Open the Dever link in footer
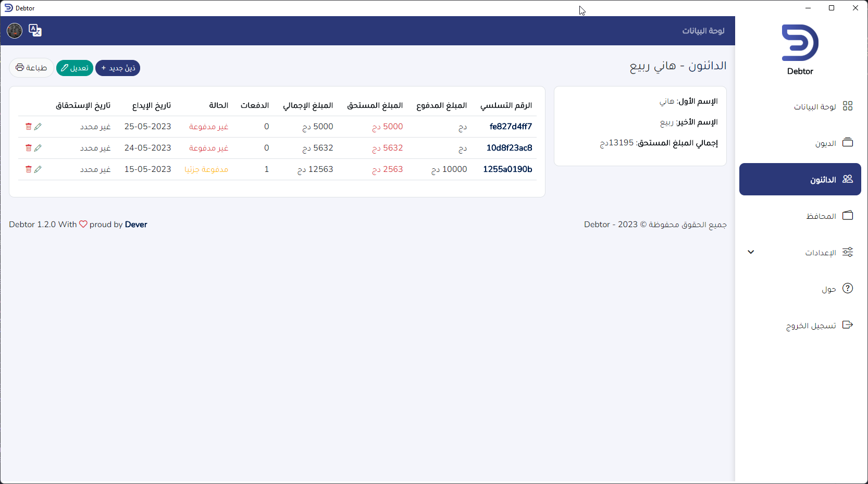Viewport: 868px width, 484px height. tap(136, 225)
